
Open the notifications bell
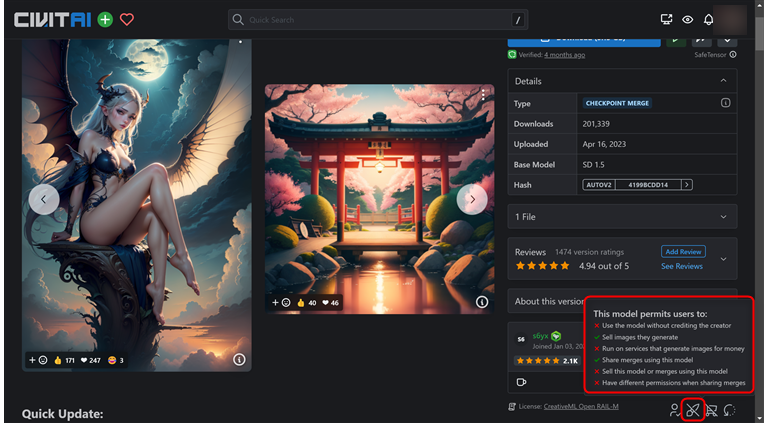coord(709,19)
